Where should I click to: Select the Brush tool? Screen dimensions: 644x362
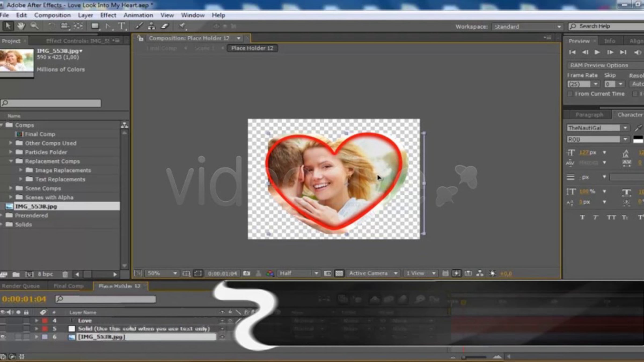[139, 26]
